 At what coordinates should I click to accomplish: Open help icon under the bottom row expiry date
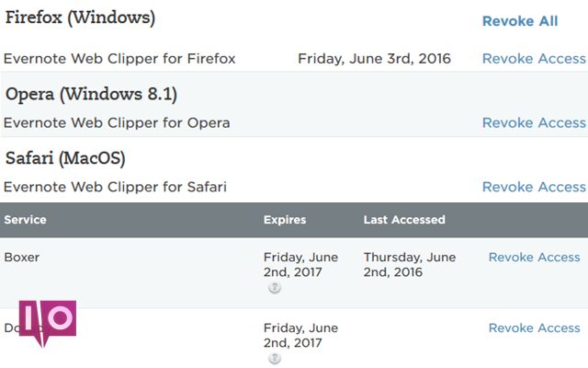click(x=275, y=358)
